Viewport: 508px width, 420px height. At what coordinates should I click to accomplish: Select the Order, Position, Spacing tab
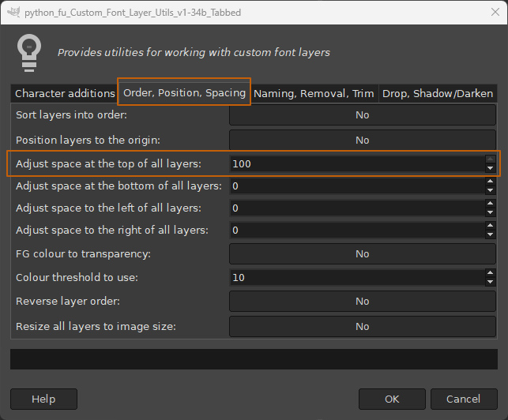click(184, 93)
